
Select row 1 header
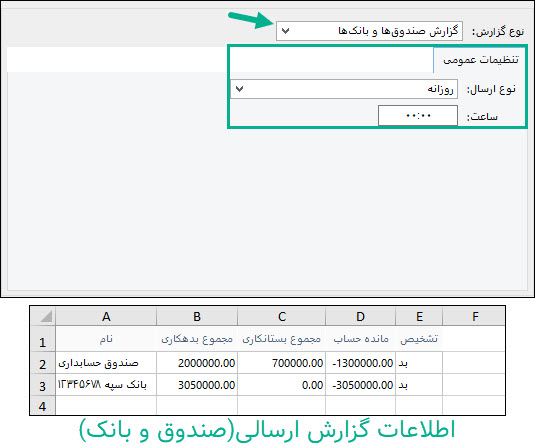point(43,339)
